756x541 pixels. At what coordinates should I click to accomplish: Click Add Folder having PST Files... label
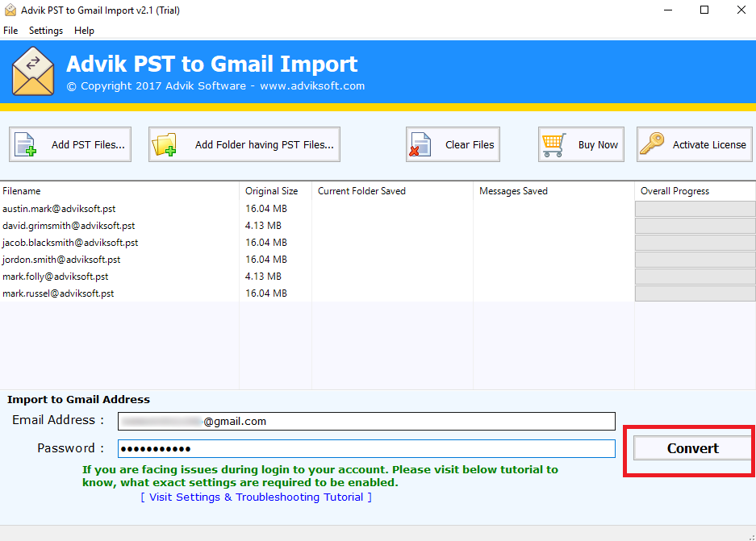(x=264, y=144)
